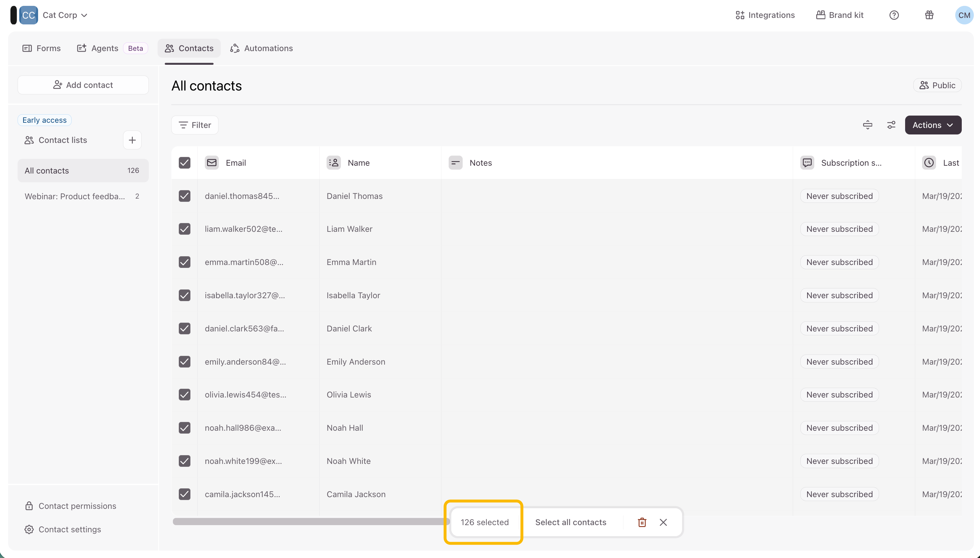Open the CM user avatar

click(964, 15)
